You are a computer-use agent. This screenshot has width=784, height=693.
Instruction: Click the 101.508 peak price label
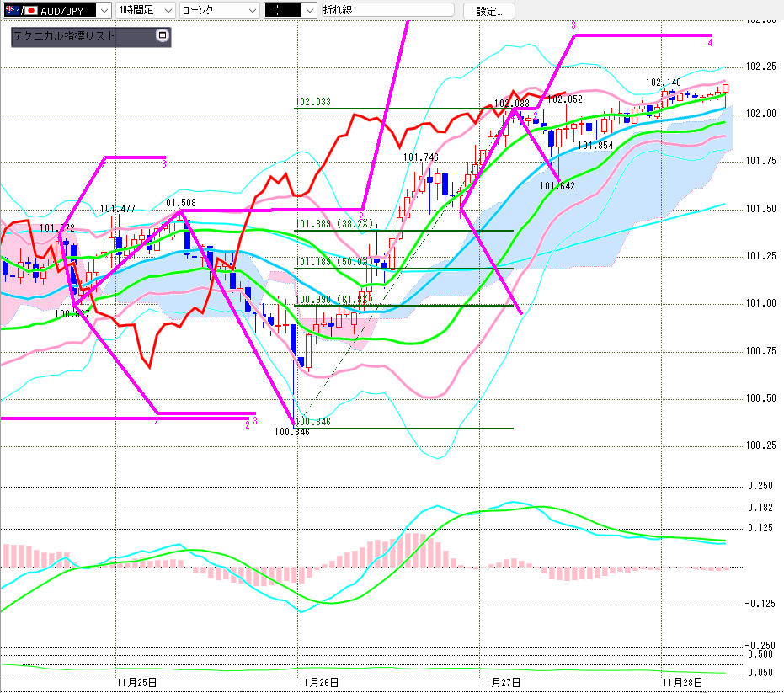pos(178,202)
